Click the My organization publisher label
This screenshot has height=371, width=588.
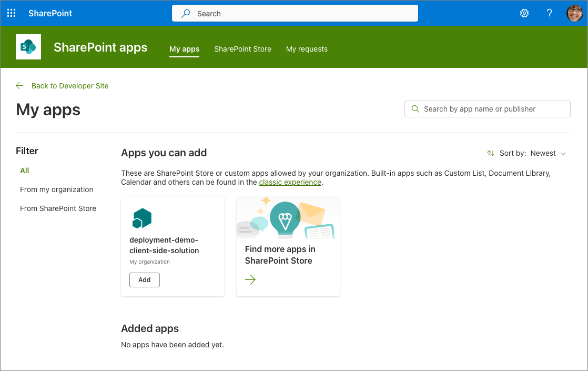[149, 262]
